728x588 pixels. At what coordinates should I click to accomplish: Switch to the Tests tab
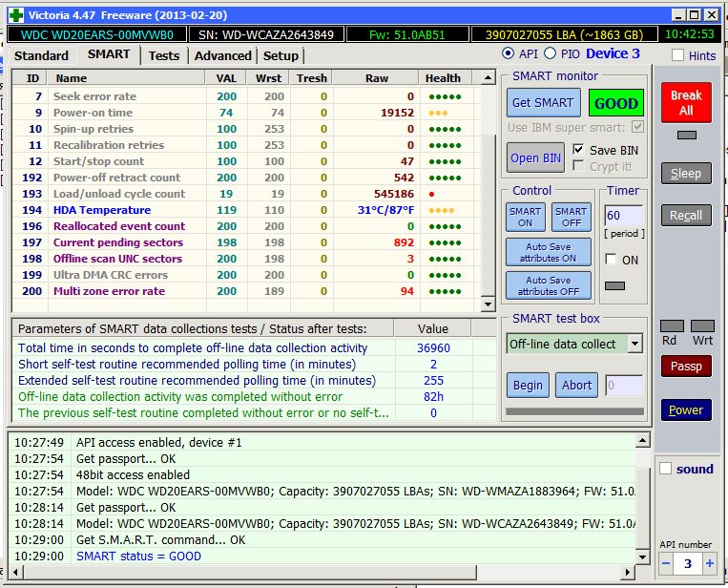click(164, 55)
